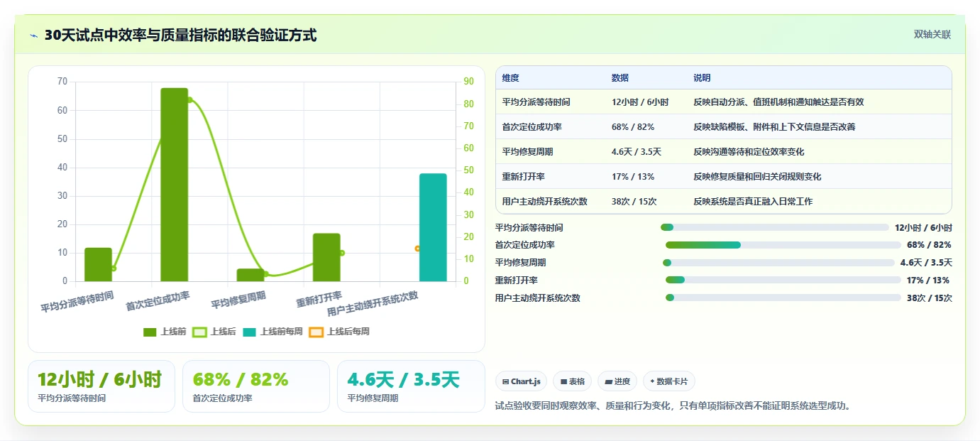Click the 平均分派等待时间 progress bar
Screen dimensions: 980x441
tap(774, 227)
